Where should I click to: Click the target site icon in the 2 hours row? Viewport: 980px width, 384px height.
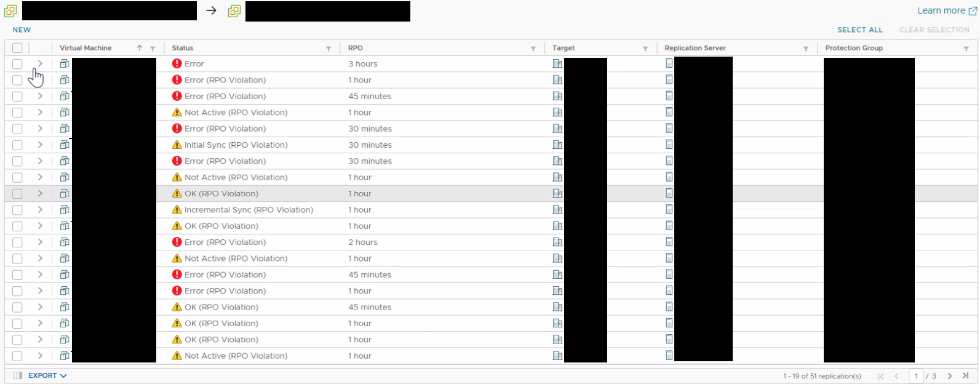click(557, 242)
